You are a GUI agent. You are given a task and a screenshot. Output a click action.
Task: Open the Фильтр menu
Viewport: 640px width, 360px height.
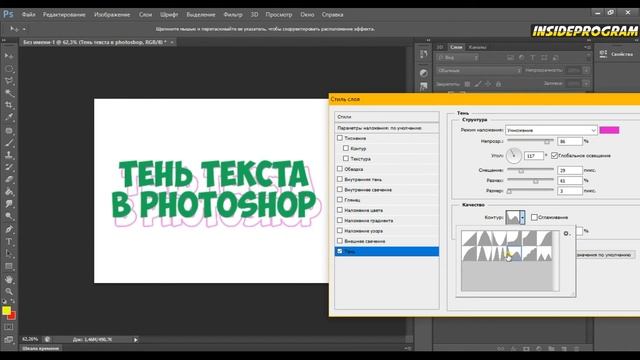(x=233, y=14)
